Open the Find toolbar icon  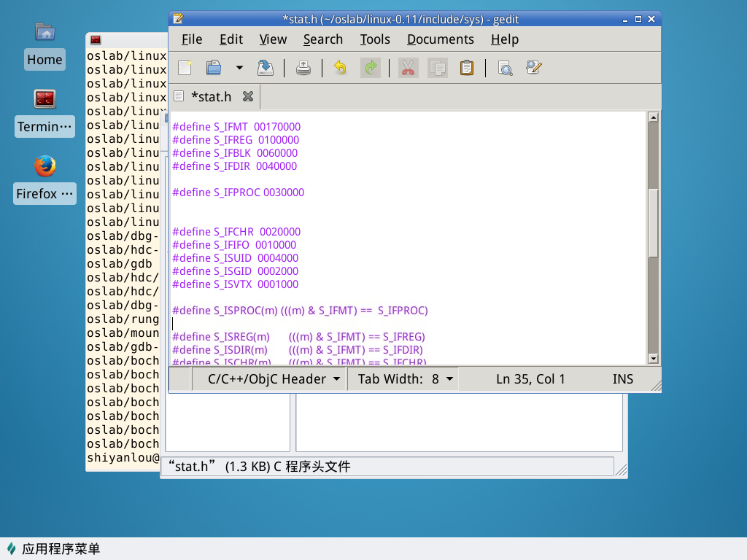point(505,68)
